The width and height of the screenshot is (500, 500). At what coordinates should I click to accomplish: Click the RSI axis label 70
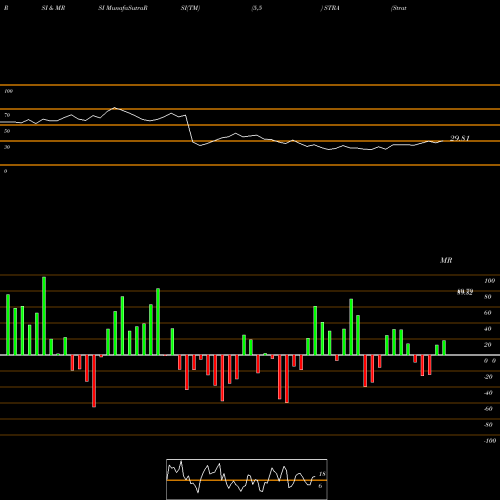[7, 115]
